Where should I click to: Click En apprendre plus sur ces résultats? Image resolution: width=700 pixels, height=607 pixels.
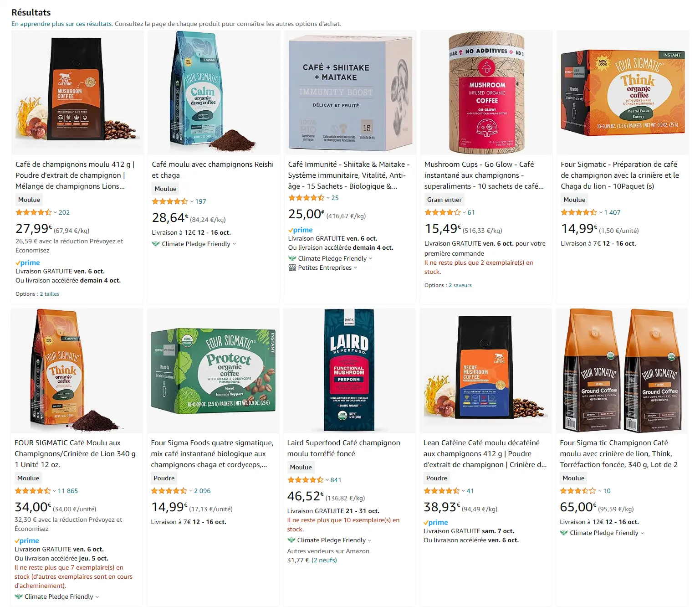coord(62,24)
